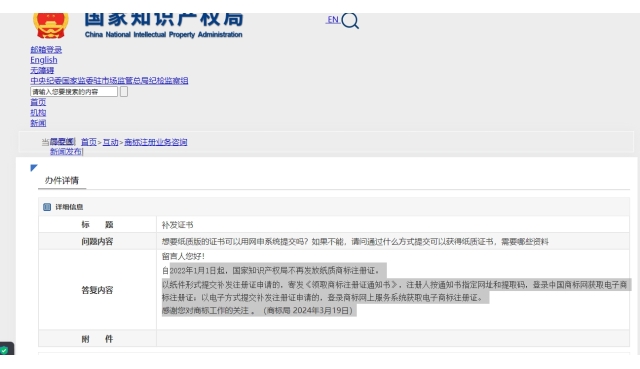Image resolution: width=640 pixels, height=369 pixels.
Task: Click the blue triangle marker icon
Action: pos(34,167)
